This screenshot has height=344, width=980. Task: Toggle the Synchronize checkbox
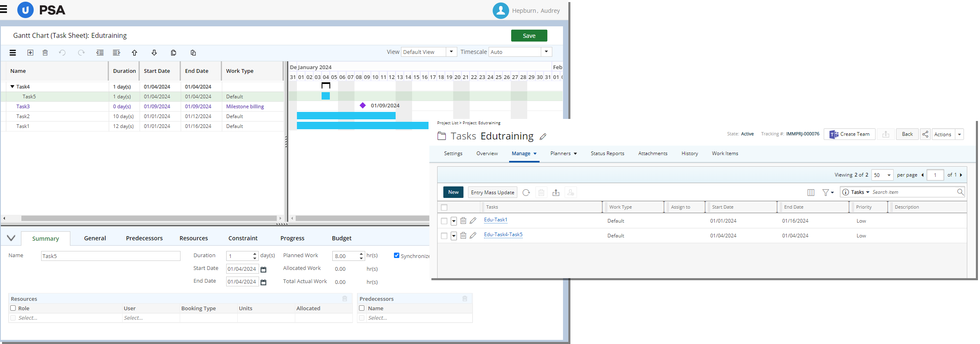396,255
